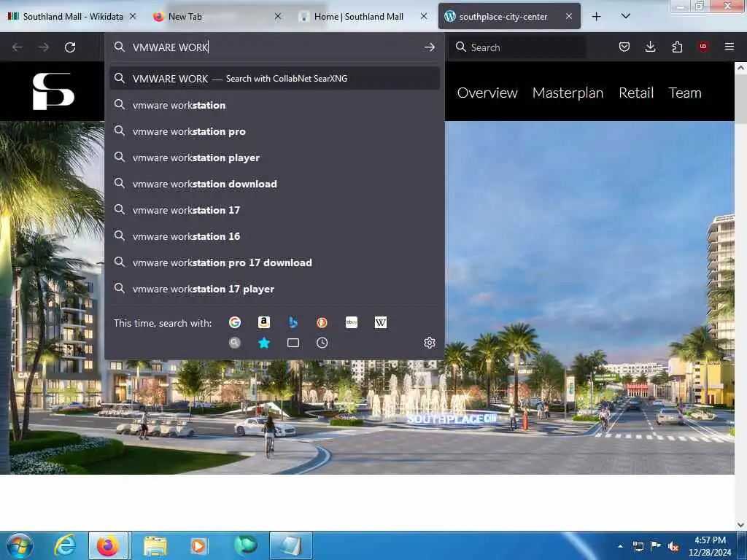Select the "vmware workstation download" suggestion
The width and height of the screenshot is (747, 560).
[274, 184]
